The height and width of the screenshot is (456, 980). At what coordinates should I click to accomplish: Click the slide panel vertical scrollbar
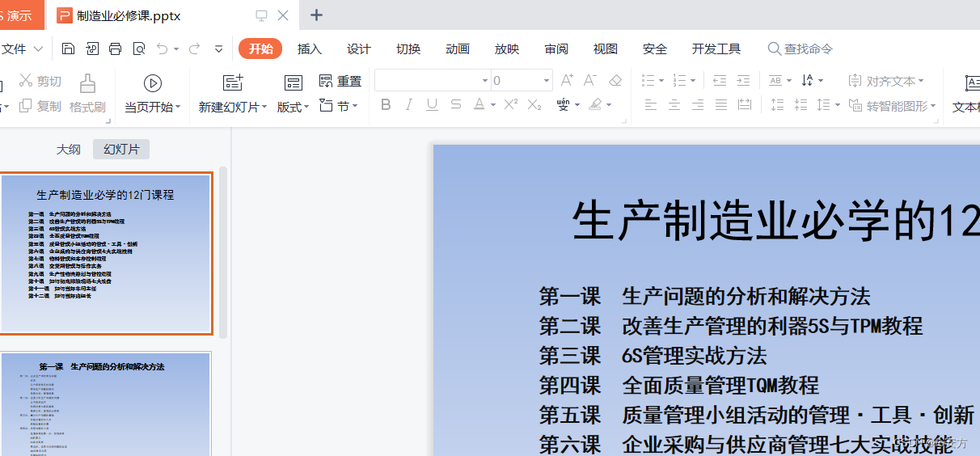click(x=223, y=252)
